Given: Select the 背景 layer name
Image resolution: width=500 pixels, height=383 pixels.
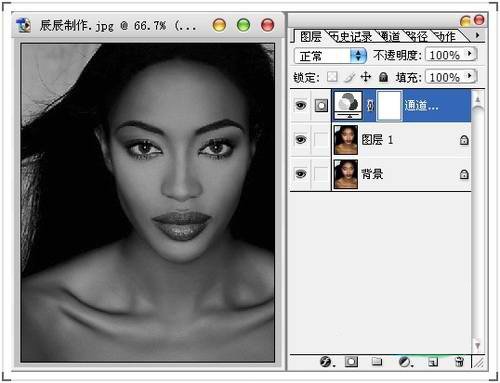Looking at the screenshot, I should 372,174.
